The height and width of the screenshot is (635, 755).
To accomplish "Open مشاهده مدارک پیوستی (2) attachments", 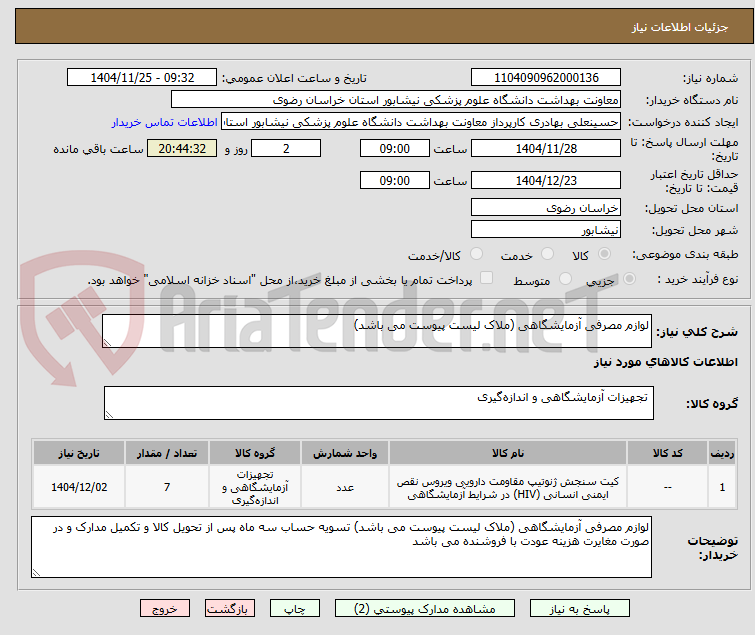I will (425, 609).
